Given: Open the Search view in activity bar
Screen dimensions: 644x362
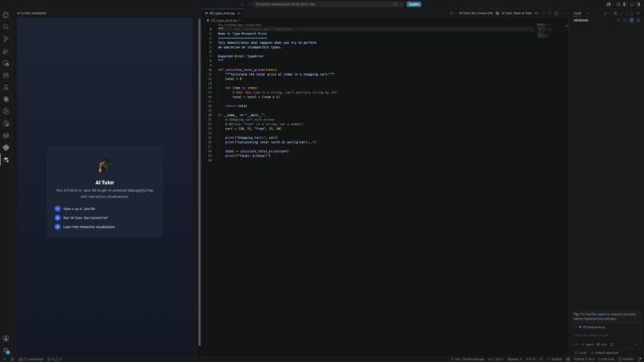Looking at the screenshot, I should pyautogui.click(x=6, y=26).
